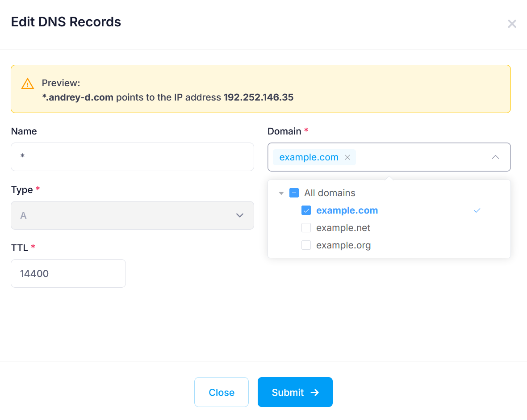Check the example.org checkbox
Image resolution: width=527 pixels, height=420 pixels.
click(306, 245)
